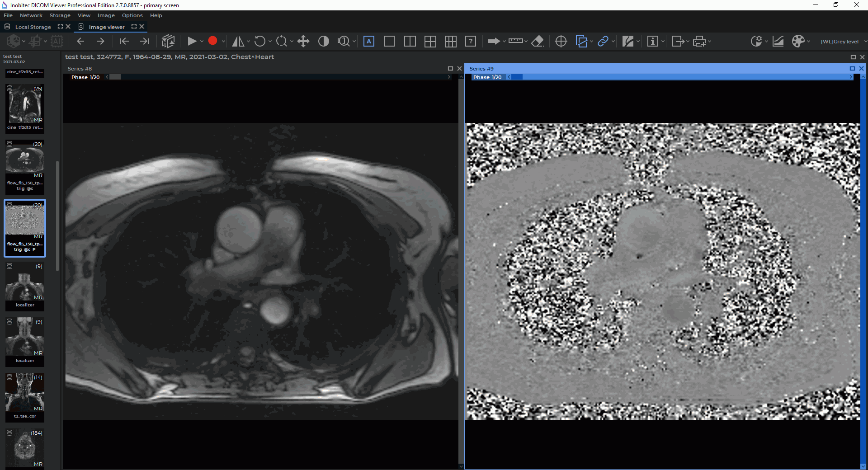Image resolution: width=868 pixels, height=470 pixels.
Task: Go to the next image arrow
Action: pos(100,41)
